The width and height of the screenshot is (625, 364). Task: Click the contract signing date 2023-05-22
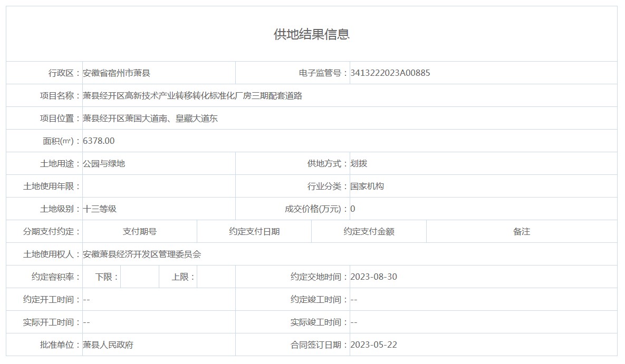coord(373,345)
